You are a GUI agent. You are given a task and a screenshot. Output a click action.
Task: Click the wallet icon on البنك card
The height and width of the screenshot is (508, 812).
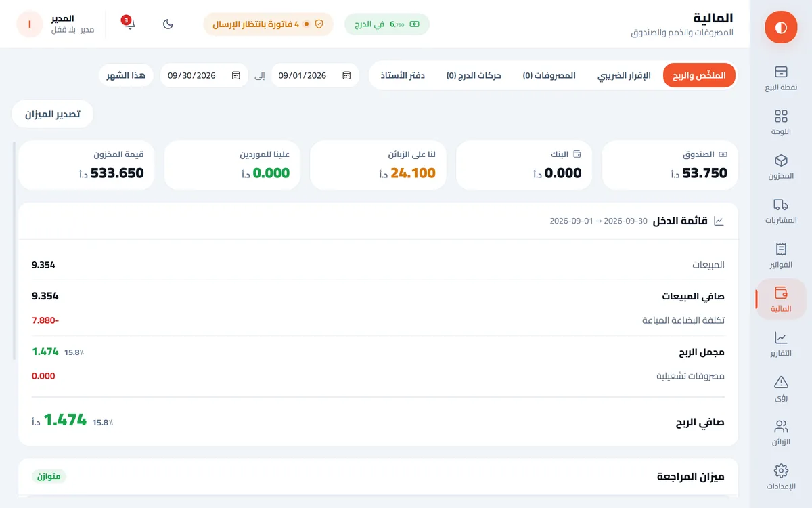tap(577, 154)
